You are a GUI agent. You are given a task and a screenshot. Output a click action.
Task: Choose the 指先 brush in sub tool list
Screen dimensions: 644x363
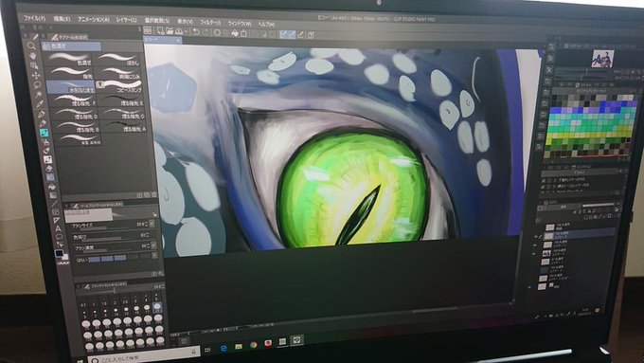[x=71, y=73]
